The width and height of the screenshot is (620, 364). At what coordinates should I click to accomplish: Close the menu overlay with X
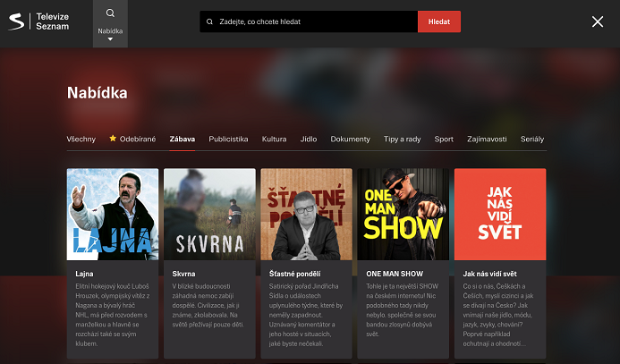(x=598, y=21)
